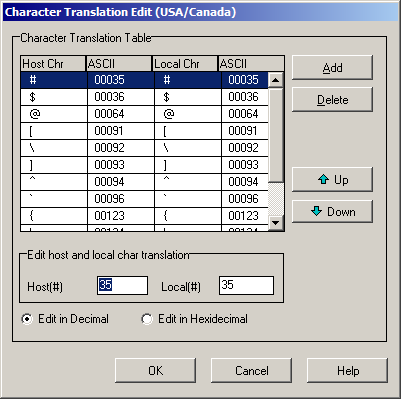Screen dimensions: 401x399
Task: Select the local ASCII cell 00094
Action: tap(245, 182)
